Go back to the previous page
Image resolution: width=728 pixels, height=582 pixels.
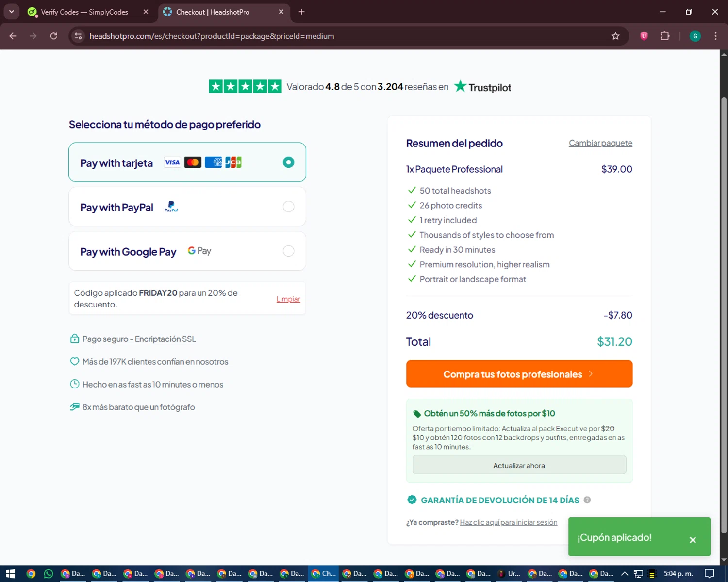click(x=13, y=36)
